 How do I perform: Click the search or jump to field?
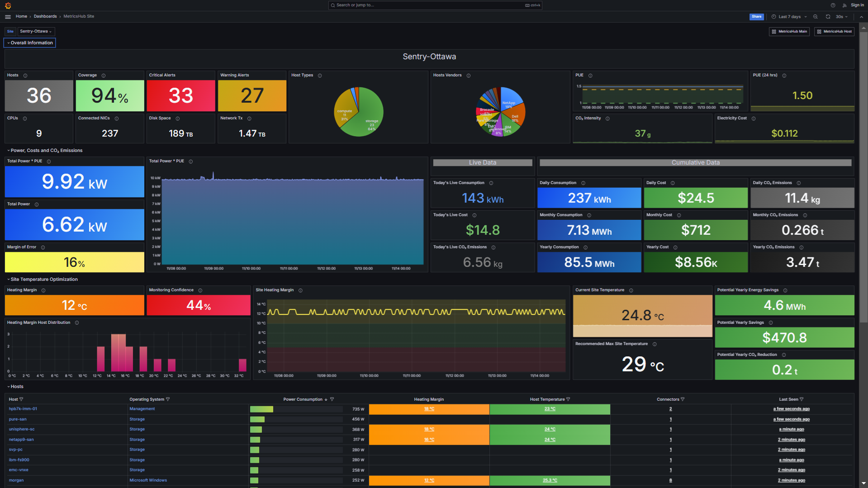(x=434, y=5)
